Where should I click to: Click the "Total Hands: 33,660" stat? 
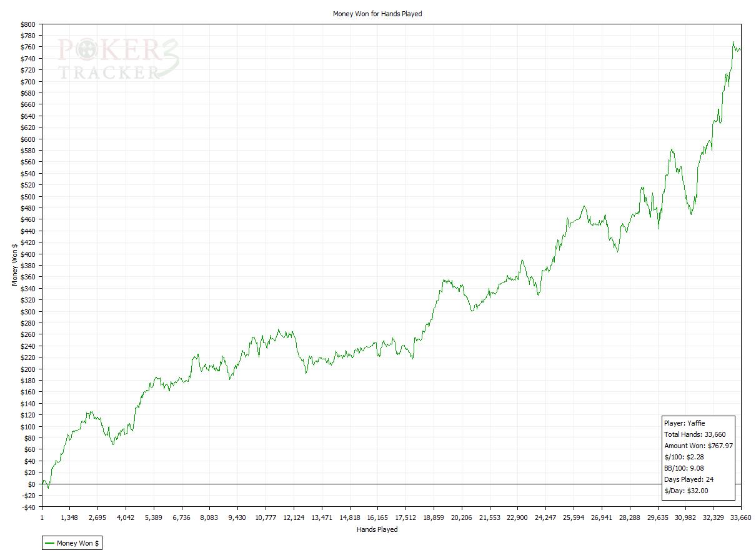click(x=695, y=434)
